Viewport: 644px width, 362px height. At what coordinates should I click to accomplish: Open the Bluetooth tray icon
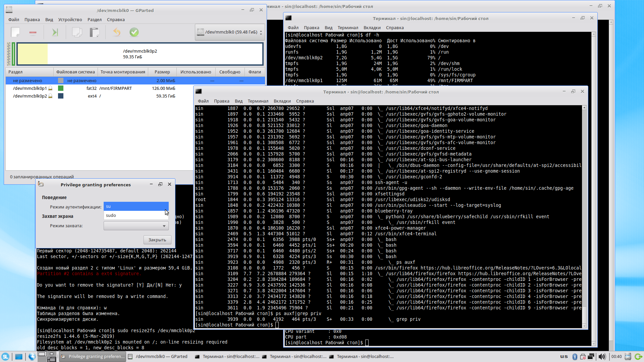pos(575,357)
